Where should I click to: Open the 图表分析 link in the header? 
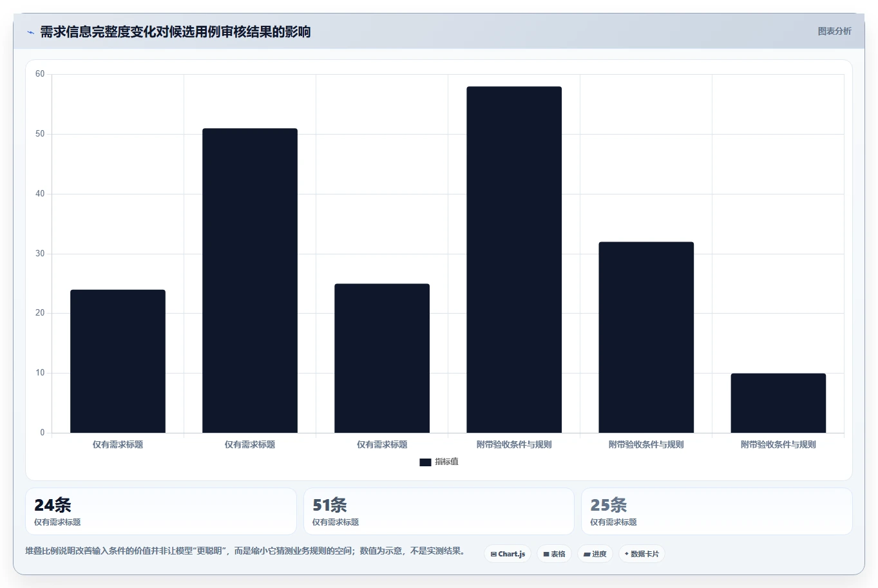tap(834, 31)
